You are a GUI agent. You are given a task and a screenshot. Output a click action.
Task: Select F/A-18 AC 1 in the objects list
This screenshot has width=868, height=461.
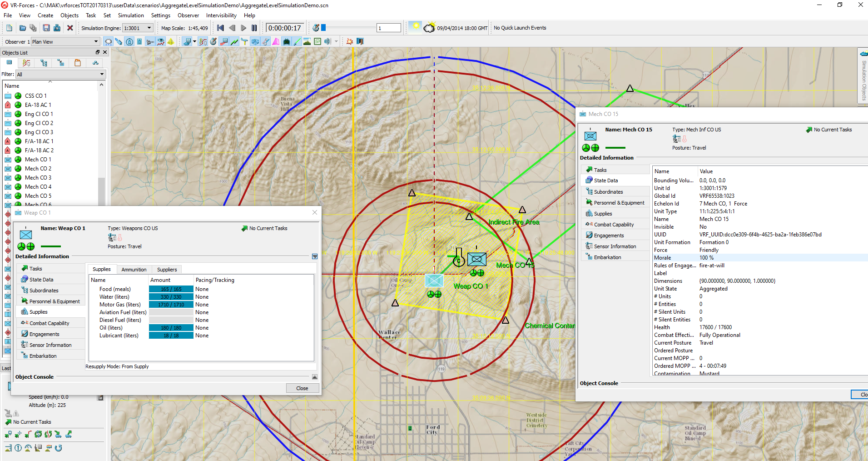tap(39, 141)
